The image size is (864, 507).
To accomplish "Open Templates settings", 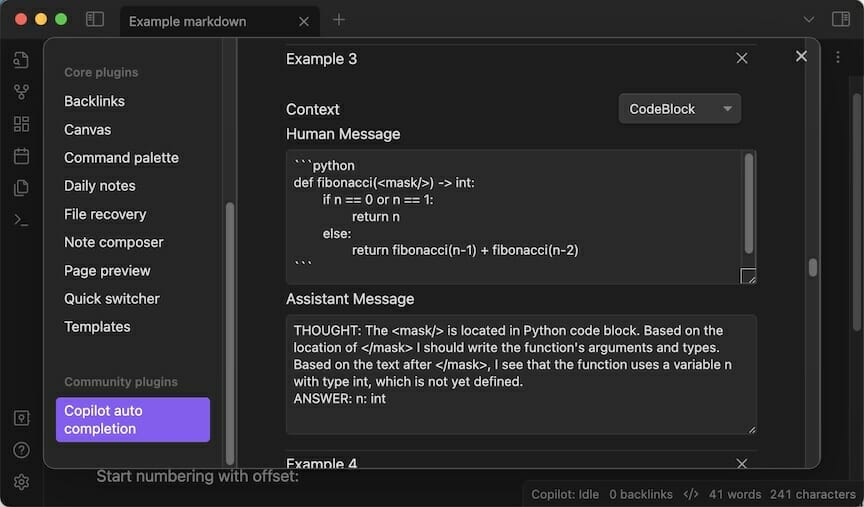I will point(97,327).
